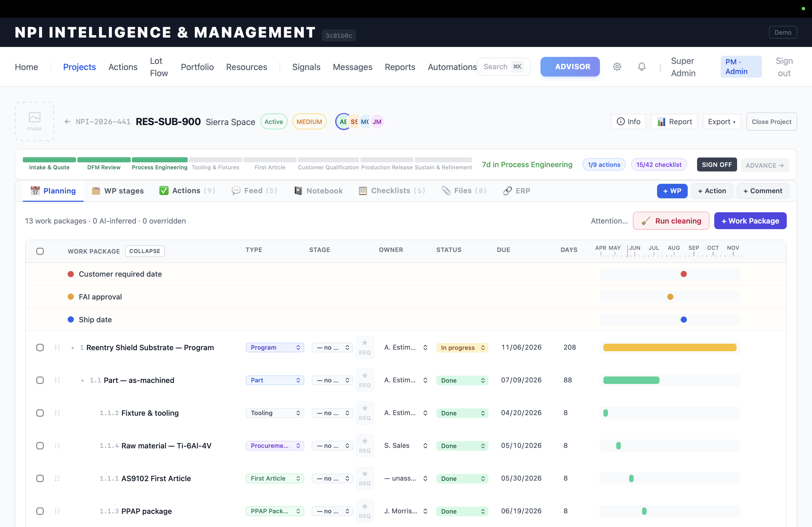Open the settings gear icon

(x=617, y=67)
